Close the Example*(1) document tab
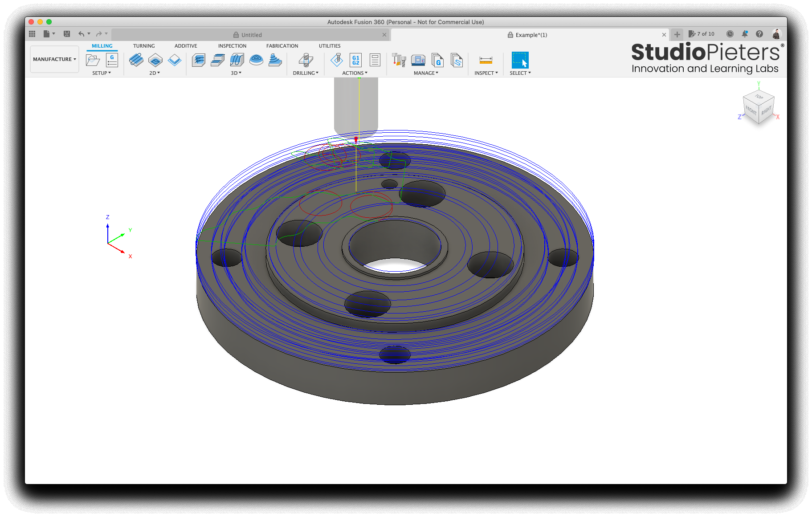 pyautogui.click(x=664, y=35)
